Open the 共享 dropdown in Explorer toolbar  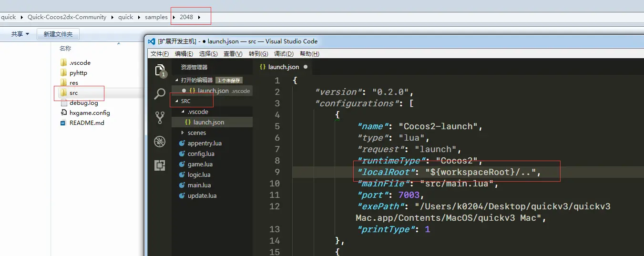pyautogui.click(x=20, y=34)
